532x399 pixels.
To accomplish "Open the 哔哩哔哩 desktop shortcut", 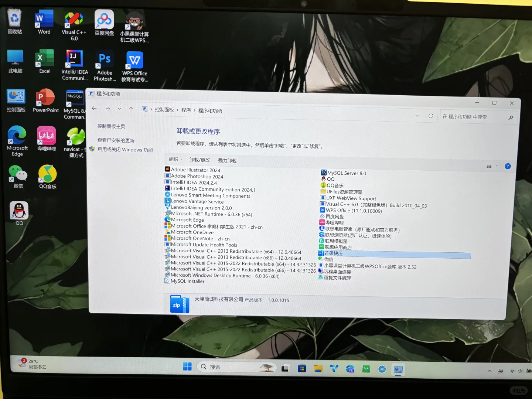I will pyautogui.click(x=47, y=139).
